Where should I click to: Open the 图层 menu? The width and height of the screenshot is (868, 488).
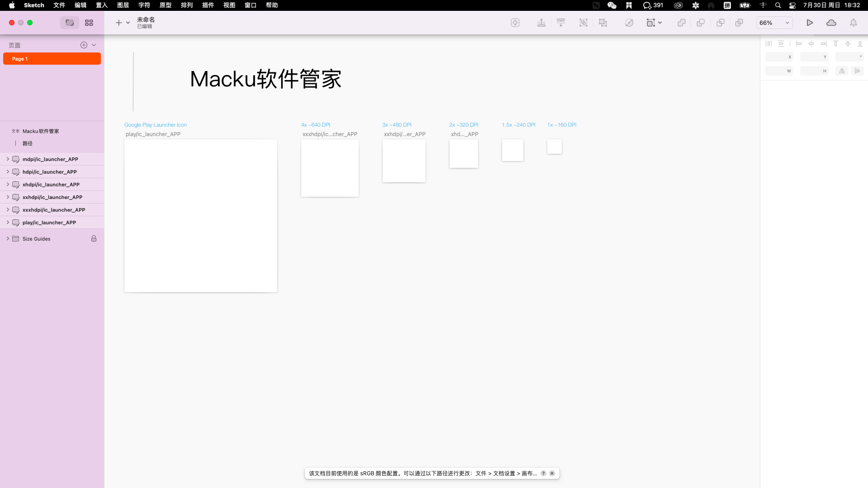[123, 5]
